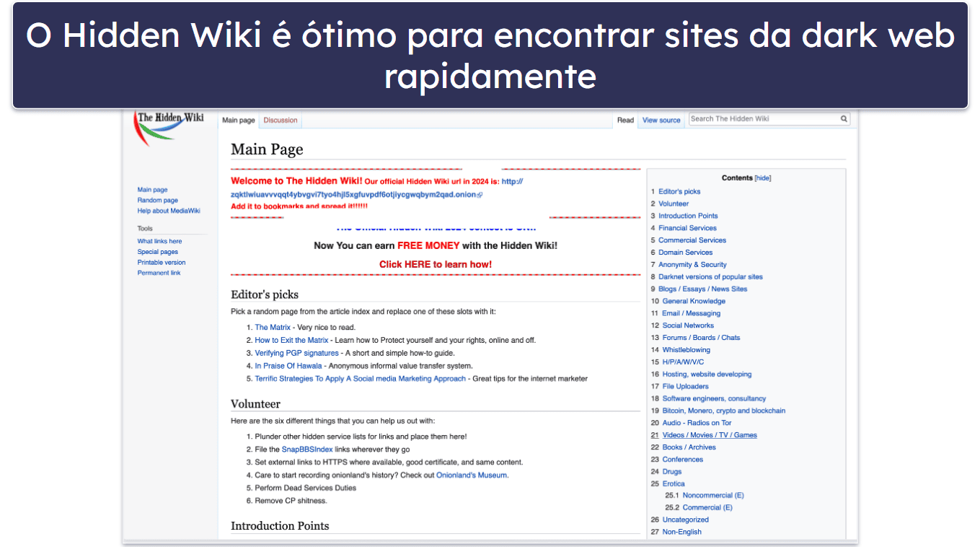
Task: Click the Main Page heading text
Action: pos(267,149)
